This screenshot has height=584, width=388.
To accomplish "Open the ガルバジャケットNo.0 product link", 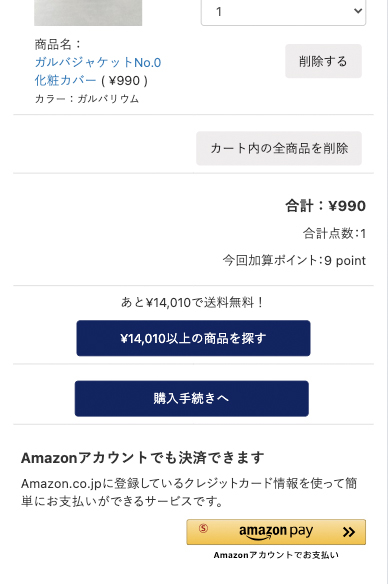I will [98, 62].
